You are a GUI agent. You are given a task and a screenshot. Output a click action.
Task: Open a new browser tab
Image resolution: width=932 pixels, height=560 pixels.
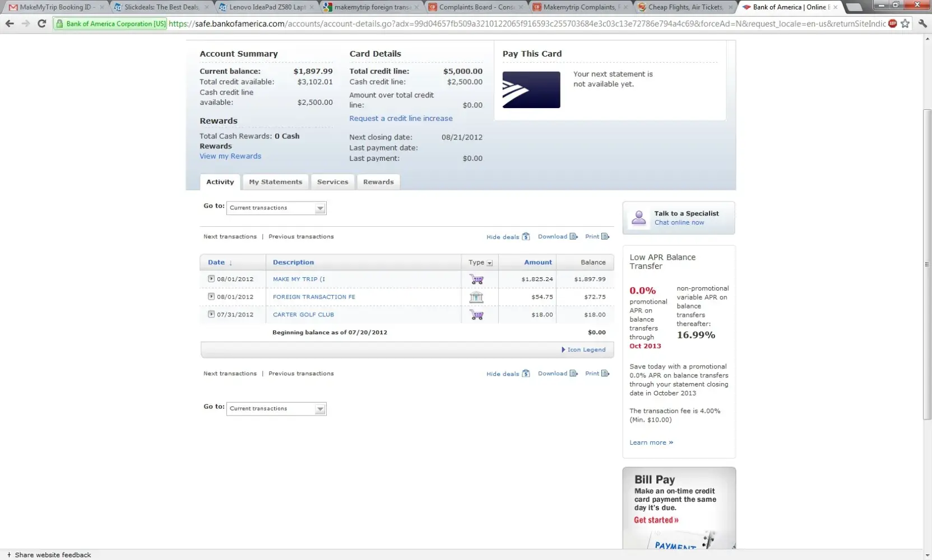854,7
